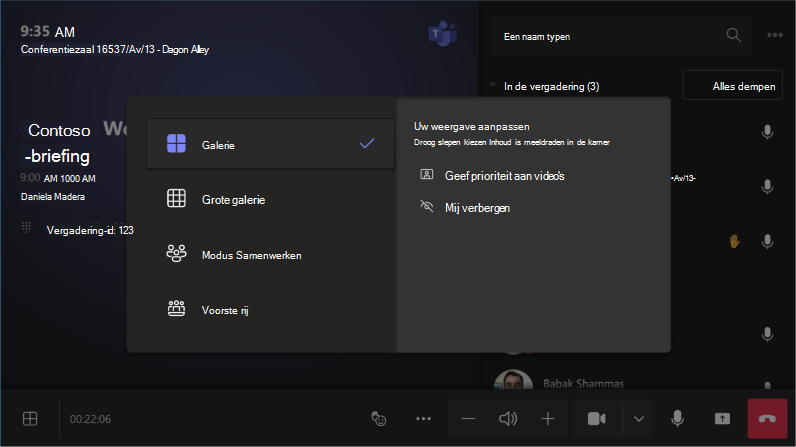Open more actions ellipsis in toolbar
This screenshot has width=796, height=447.
423,419
